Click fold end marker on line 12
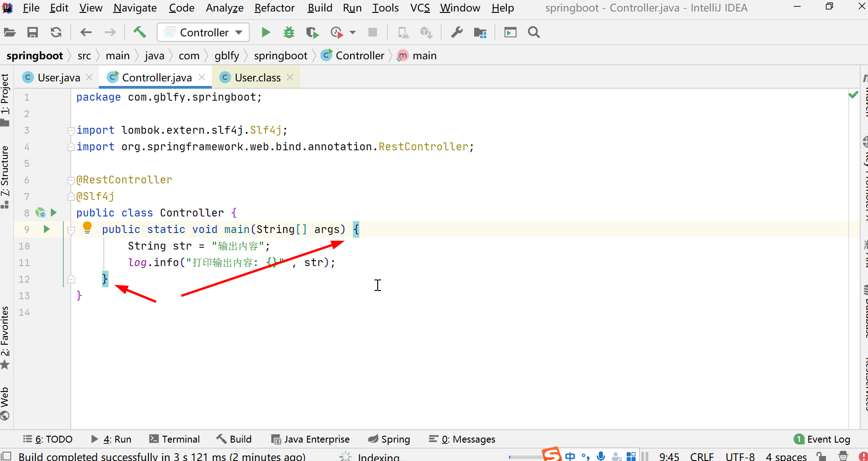Image resolution: width=868 pixels, height=461 pixels. point(71,279)
